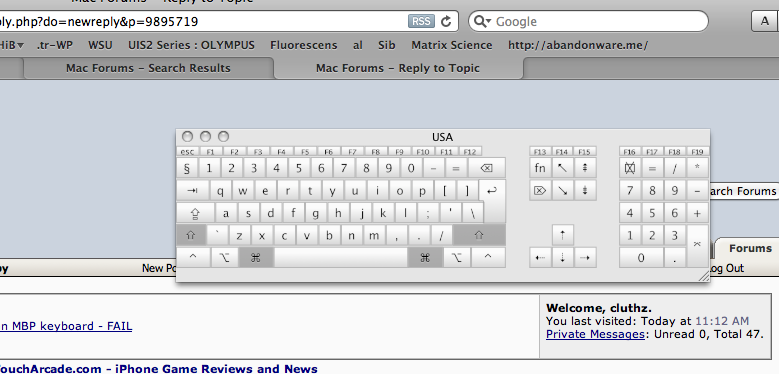
Task: Click the left control key caret
Action: (x=193, y=258)
